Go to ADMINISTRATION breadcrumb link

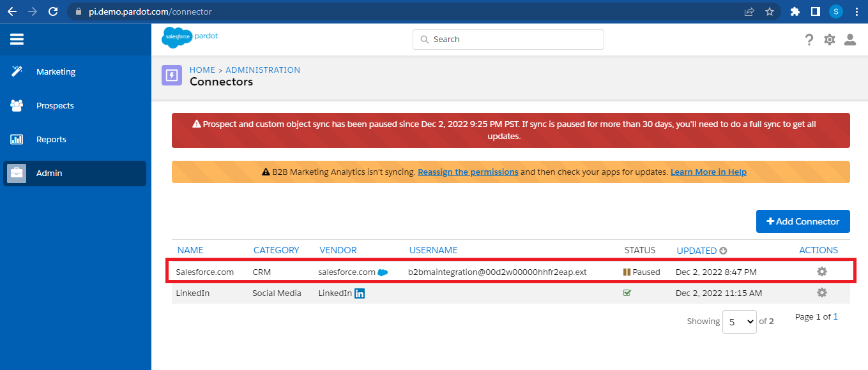263,70
